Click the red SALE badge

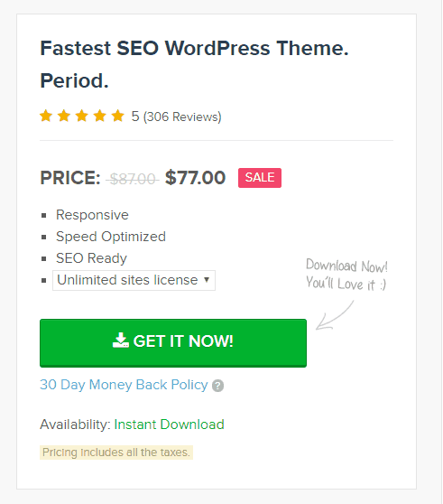[x=260, y=178]
